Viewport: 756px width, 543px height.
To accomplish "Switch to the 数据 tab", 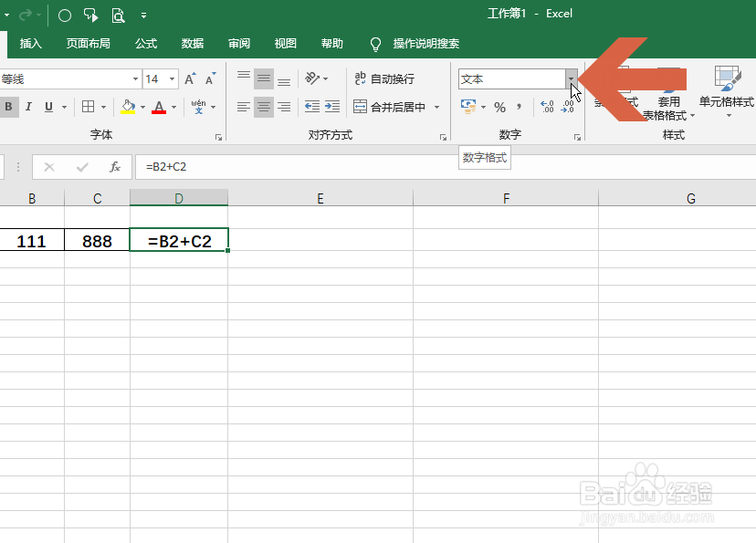I will click(x=193, y=44).
